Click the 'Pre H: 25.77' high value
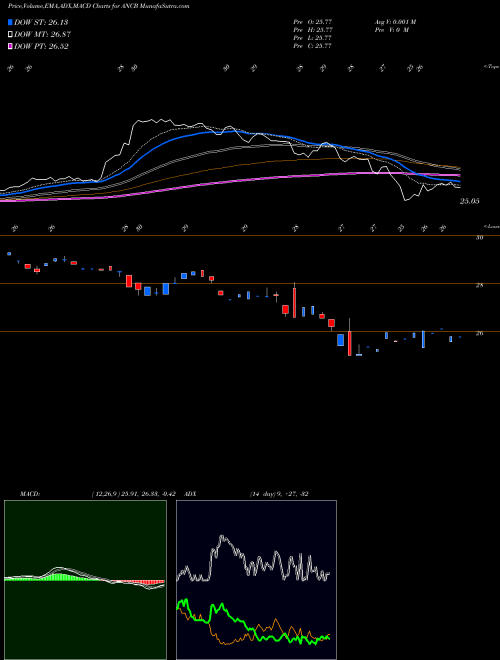Screen dimensions: 500x660 pyautogui.click(x=313, y=30)
